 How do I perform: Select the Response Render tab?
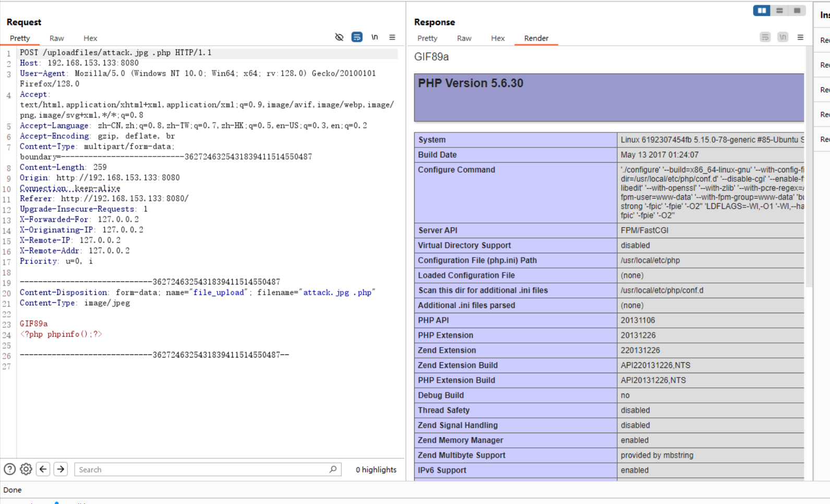(536, 38)
